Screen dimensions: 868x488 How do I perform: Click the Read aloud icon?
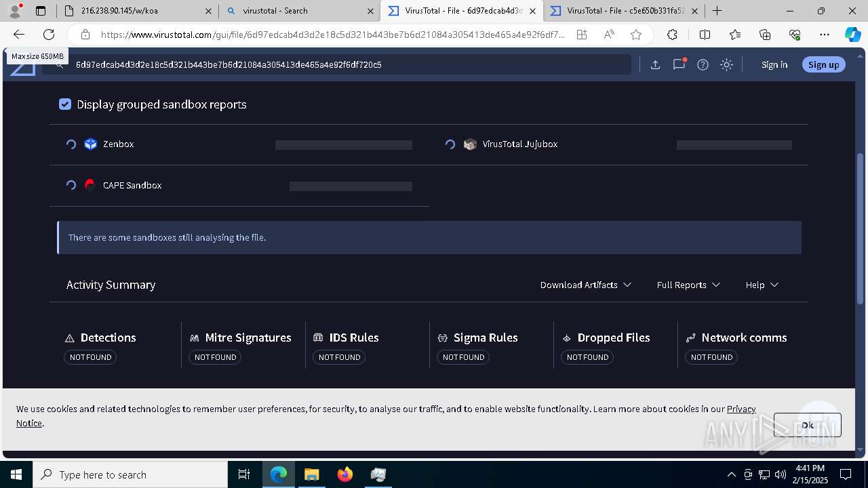pyautogui.click(x=609, y=35)
